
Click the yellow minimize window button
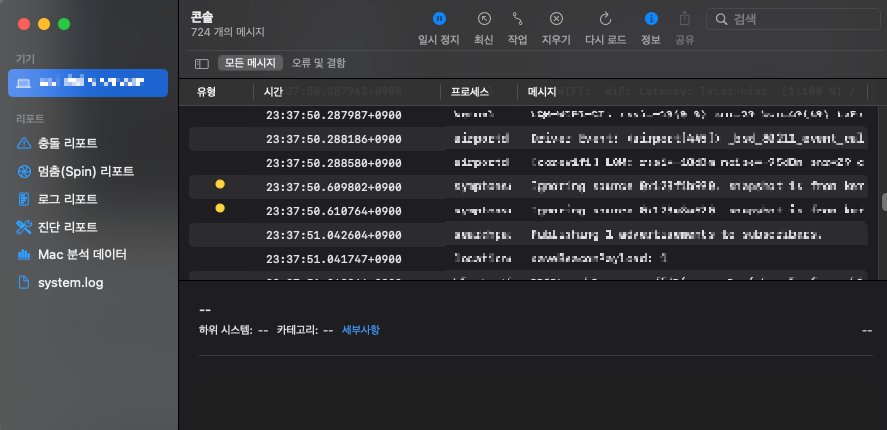click(x=44, y=24)
